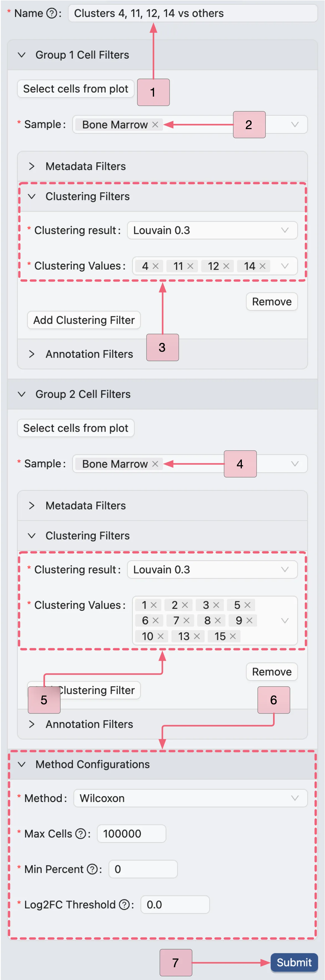This screenshot has width=325, height=980.
Task: Expand Annotation Filters in Group 2
Action: pos(89,724)
